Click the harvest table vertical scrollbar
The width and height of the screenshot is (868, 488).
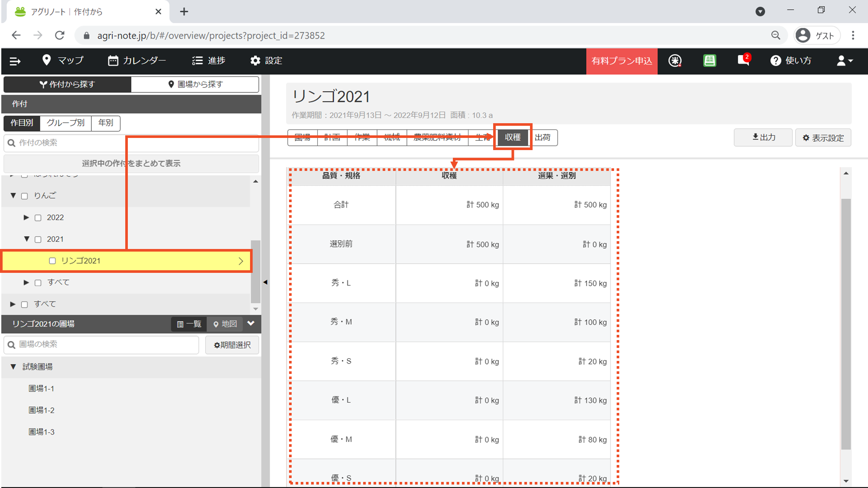pos(845,324)
